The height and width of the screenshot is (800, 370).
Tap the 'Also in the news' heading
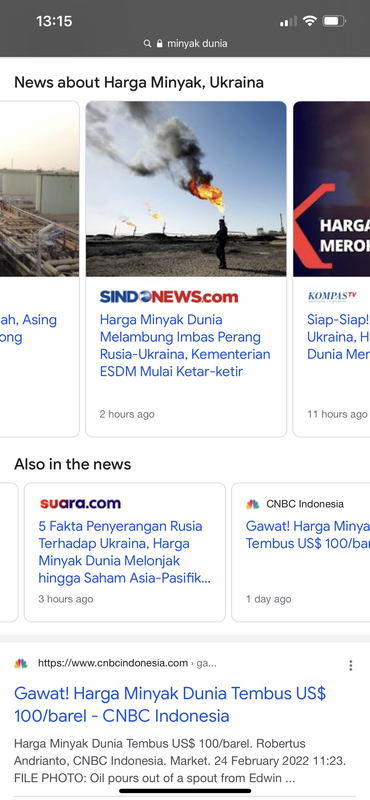tap(72, 464)
